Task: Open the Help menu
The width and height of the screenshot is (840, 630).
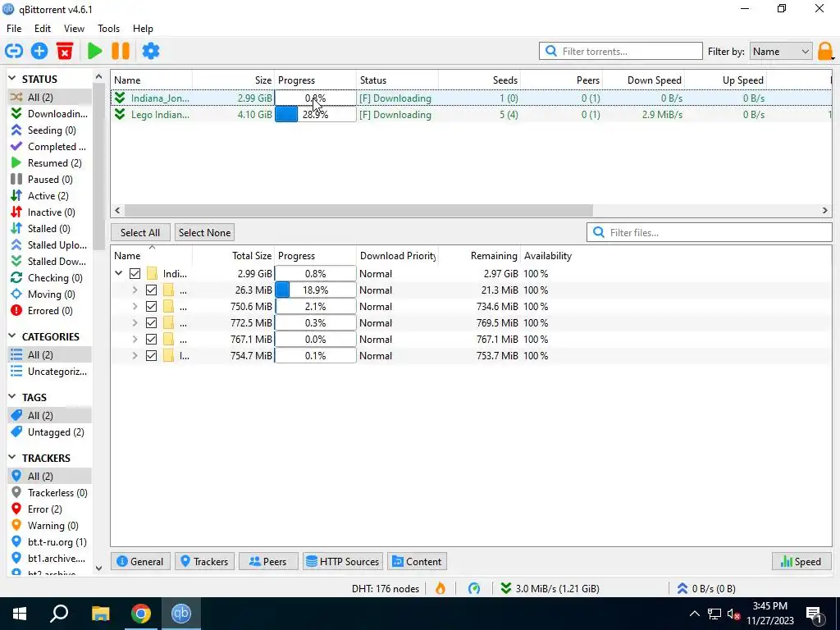Action: pyautogui.click(x=143, y=29)
